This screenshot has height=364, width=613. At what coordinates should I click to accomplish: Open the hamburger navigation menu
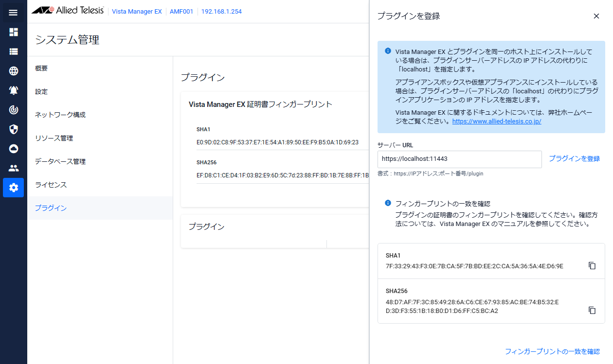click(13, 13)
